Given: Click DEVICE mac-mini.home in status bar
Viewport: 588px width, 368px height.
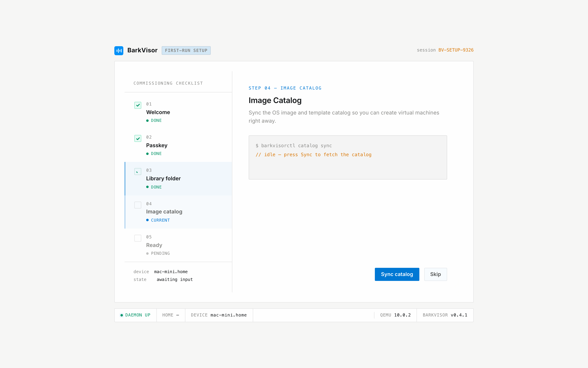Looking at the screenshot, I should tap(219, 315).
